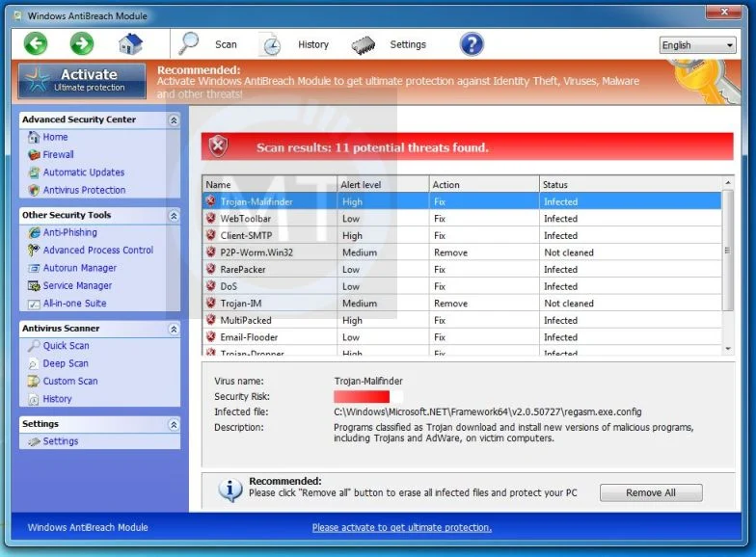Click threat icon beside Trojan-Malfinder row
Screen dimensions: 756x557
pos(210,201)
